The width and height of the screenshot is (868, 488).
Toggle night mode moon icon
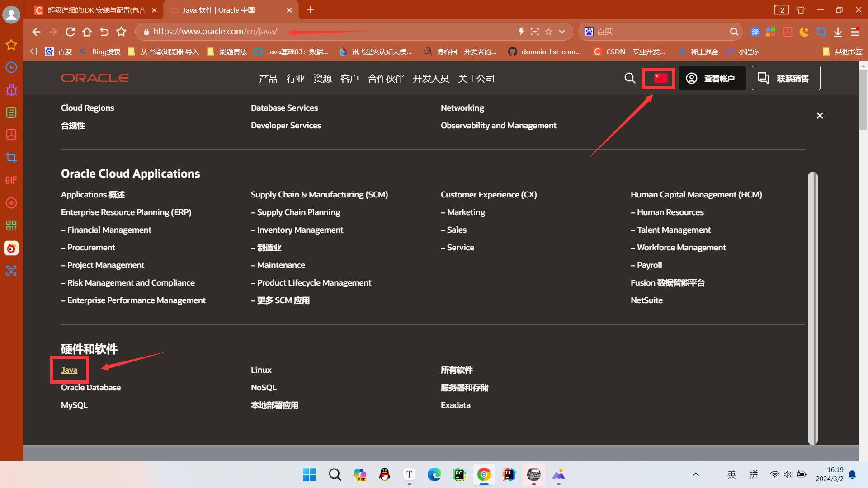pyautogui.click(x=804, y=32)
